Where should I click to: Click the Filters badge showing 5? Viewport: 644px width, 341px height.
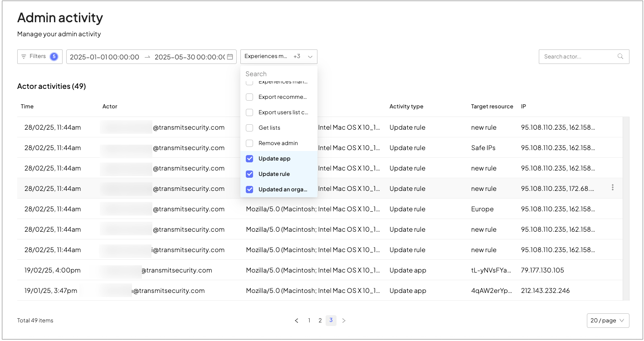coord(54,57)
